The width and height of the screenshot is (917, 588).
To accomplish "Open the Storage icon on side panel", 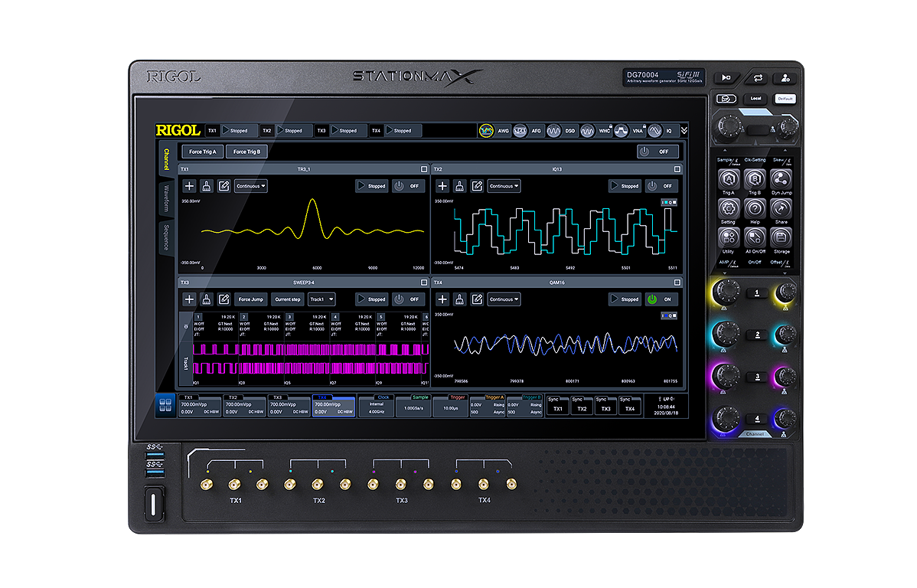I will [x=781, y=237].
